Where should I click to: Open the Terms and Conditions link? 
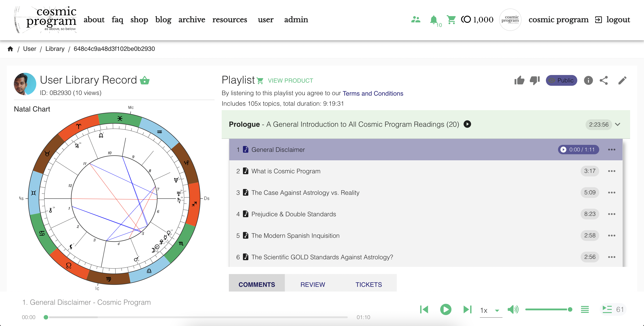(373, 94)
